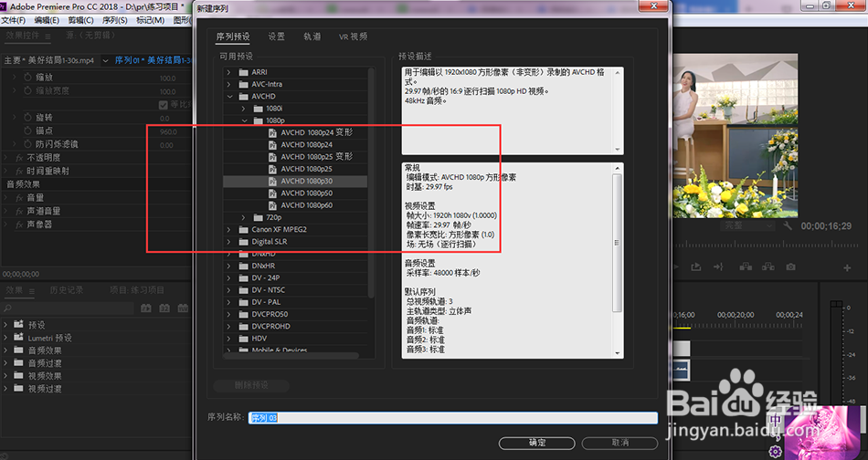
Task: Expand the DV - NTSC folder
Action: click(x=229, y=289)
